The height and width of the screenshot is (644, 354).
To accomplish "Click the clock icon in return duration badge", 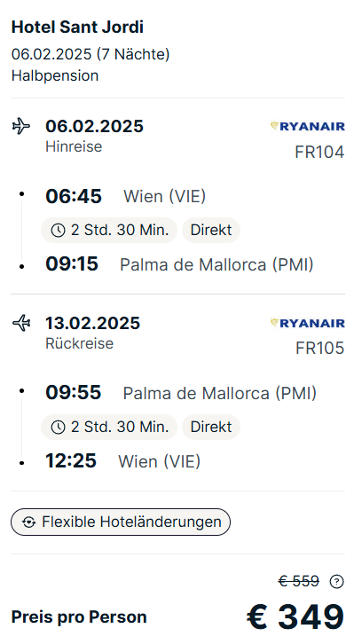I will (58, 428).
